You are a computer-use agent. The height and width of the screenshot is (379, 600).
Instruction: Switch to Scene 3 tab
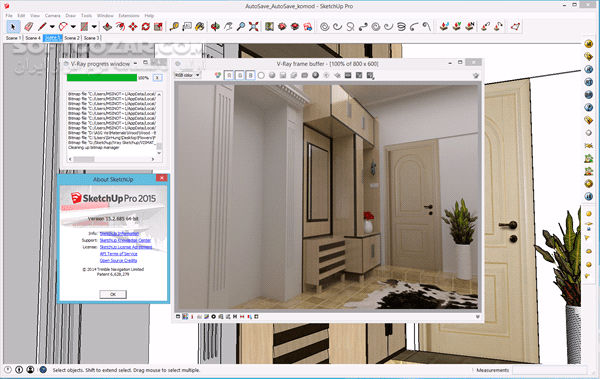tap(91, 38)
